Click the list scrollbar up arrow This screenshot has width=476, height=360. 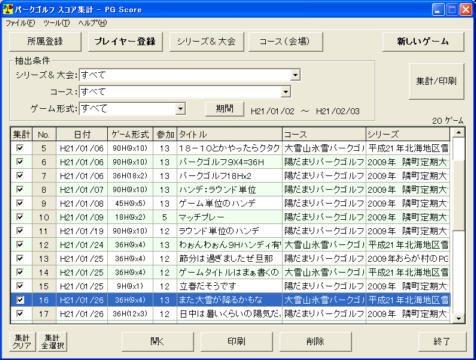pos(459,133)
